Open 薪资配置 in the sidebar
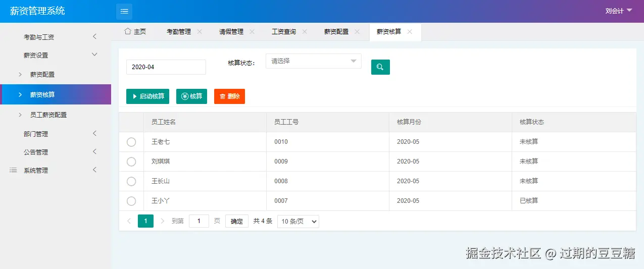Viewport: 644px width, 269px height. click(x=56, y=74)
